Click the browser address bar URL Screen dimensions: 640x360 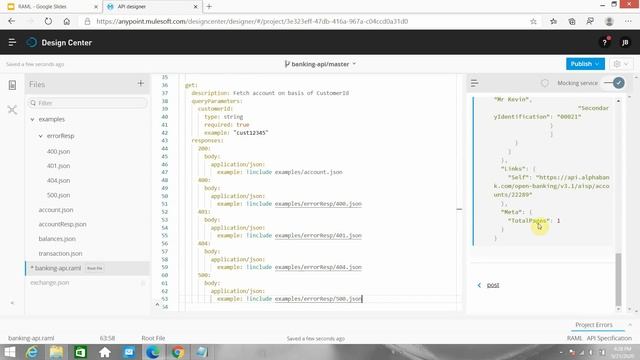pos(252,21)
